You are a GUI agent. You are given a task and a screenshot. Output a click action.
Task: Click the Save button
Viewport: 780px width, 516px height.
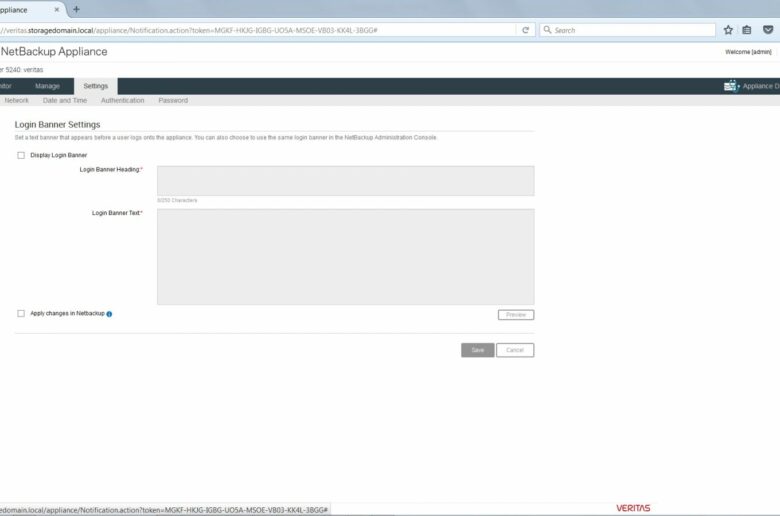click(478, 350)
